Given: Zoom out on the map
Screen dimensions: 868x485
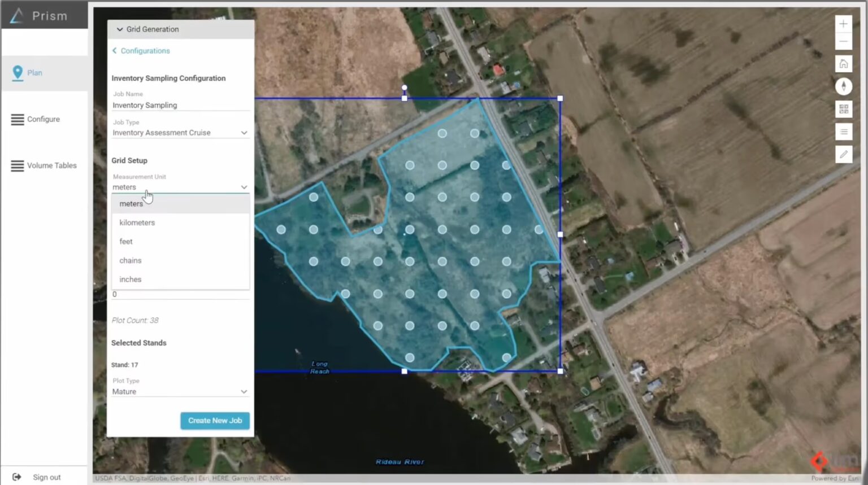Looking at the screenshot, I should tap(843, 42).
